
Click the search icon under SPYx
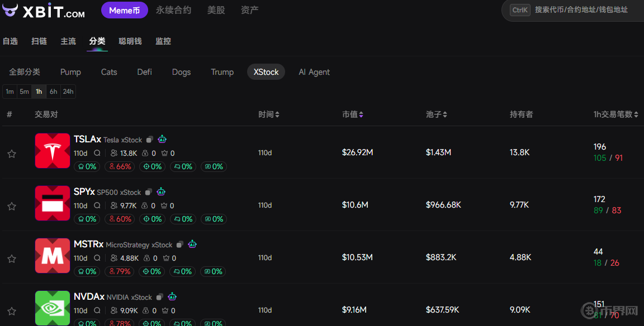tap(97, 205)
